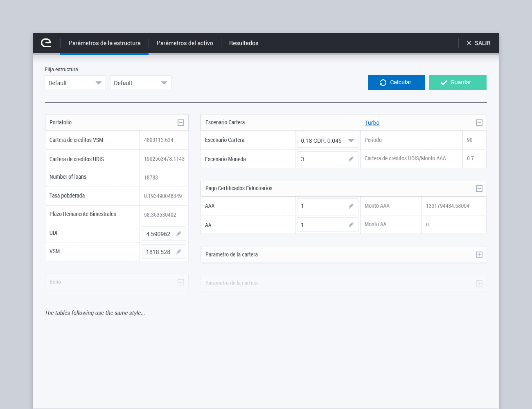Click Cartera de creditos UDIS/Monto AAA value 0.7
Viewport: 532px width, 409px height.
(x=470, y=158)
